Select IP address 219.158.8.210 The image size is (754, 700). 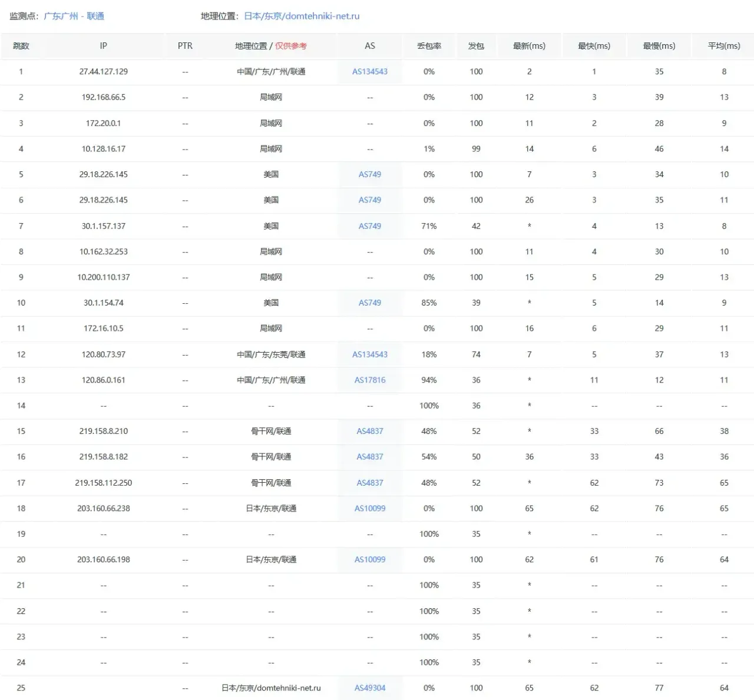coord(104,431)
